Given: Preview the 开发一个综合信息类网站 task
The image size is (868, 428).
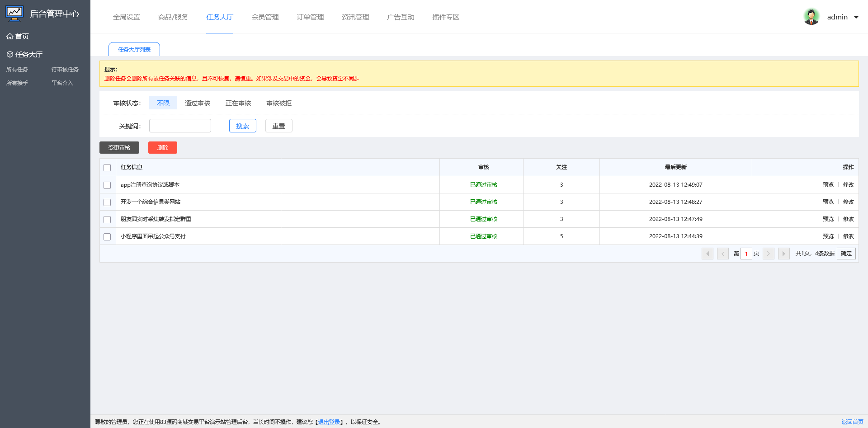Looking at the screenshot, I should click(828, 202).
